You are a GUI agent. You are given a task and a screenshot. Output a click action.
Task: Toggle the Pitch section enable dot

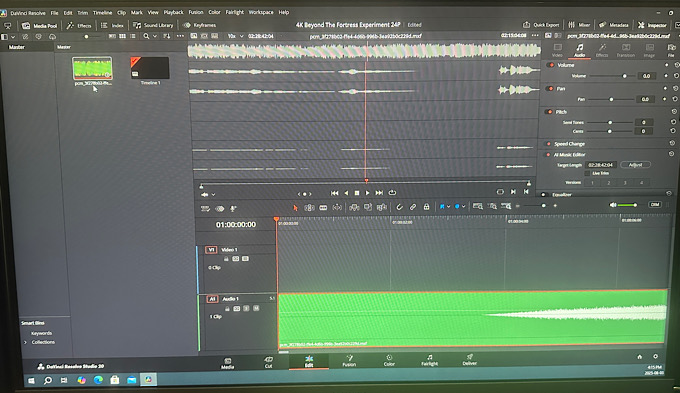549,111
